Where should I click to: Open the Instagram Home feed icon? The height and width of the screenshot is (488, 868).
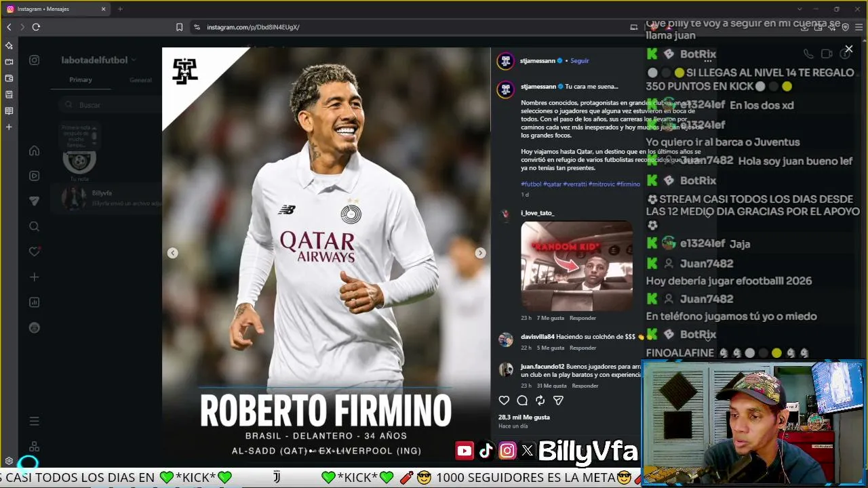tap(35, 150)
